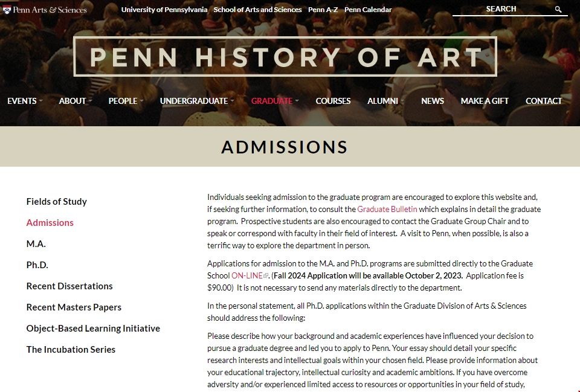Open the Penn Calendar link
Image resolution: width=580 pixels, height=392 pixels.
tap(368, 10)
